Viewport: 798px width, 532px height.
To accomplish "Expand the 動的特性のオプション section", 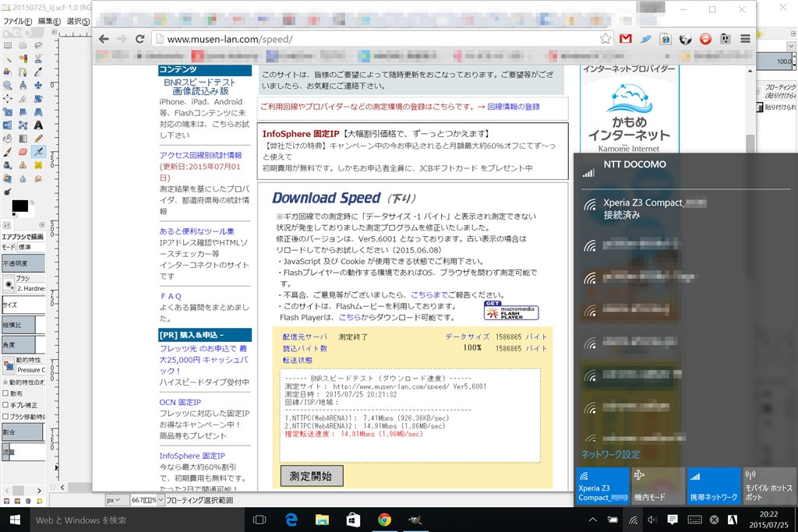I will (5, 382).
